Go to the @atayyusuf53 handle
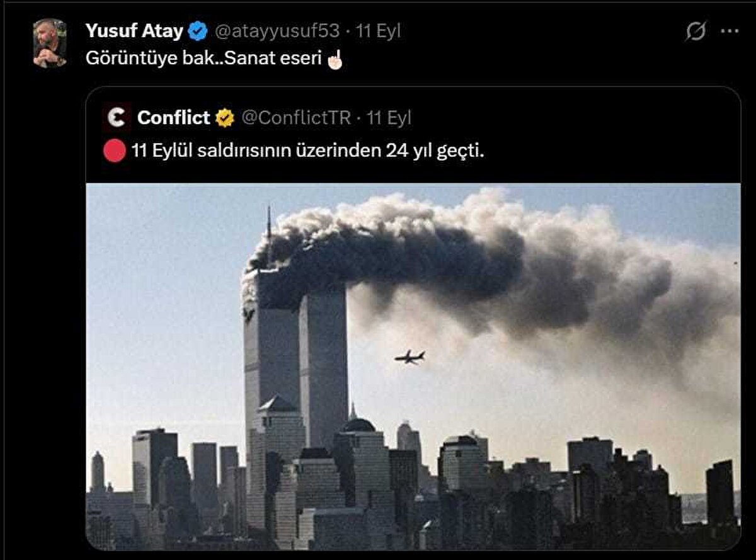Image resolution: width=756 pixels, height=560 pixels. 278,31
